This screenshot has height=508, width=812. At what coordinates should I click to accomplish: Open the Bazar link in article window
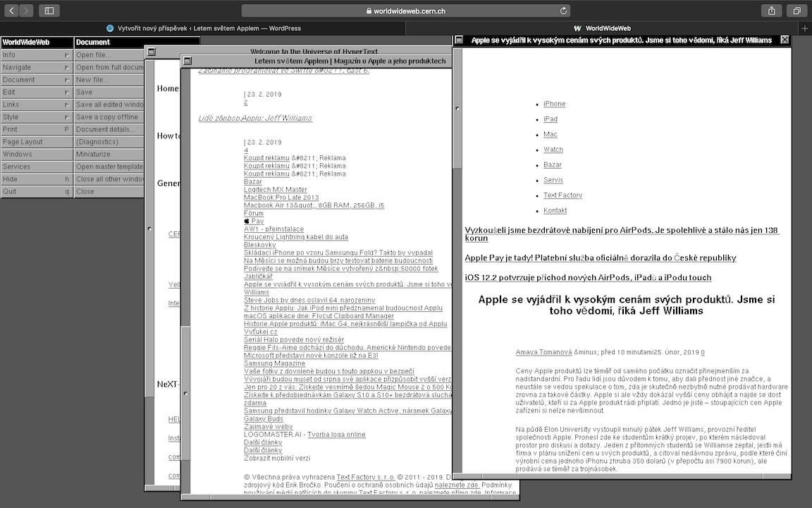pyautogui.click(x=552, y=165)
